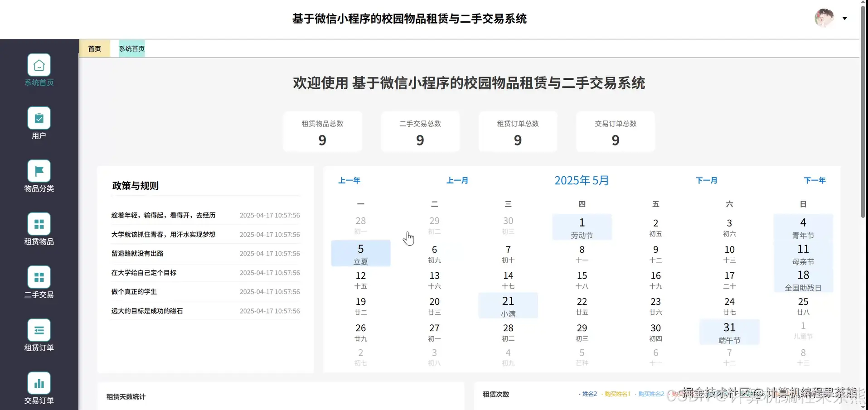The image size is (868, 410).
Task: Select May 21 小满 on the calendar
Action: (508, 305)
